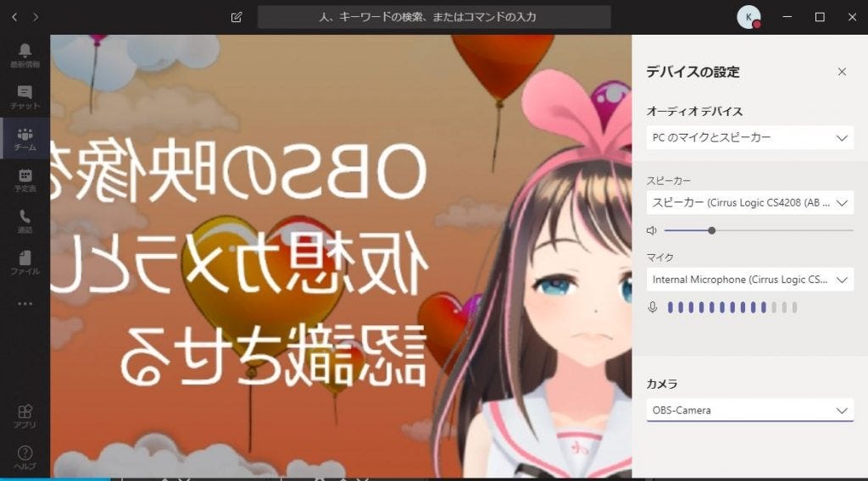Expand the audio device dropdown

point(749,138)
